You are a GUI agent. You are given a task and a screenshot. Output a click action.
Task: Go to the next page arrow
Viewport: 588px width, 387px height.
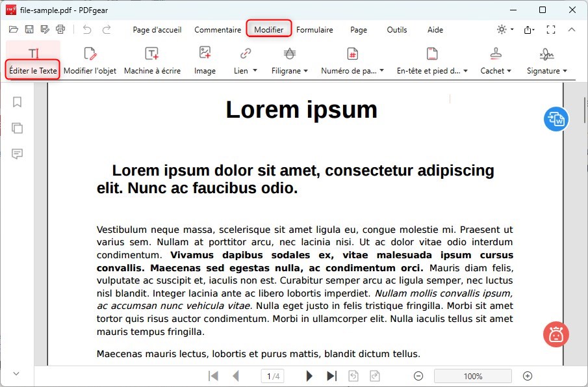[x=309, y=376]
